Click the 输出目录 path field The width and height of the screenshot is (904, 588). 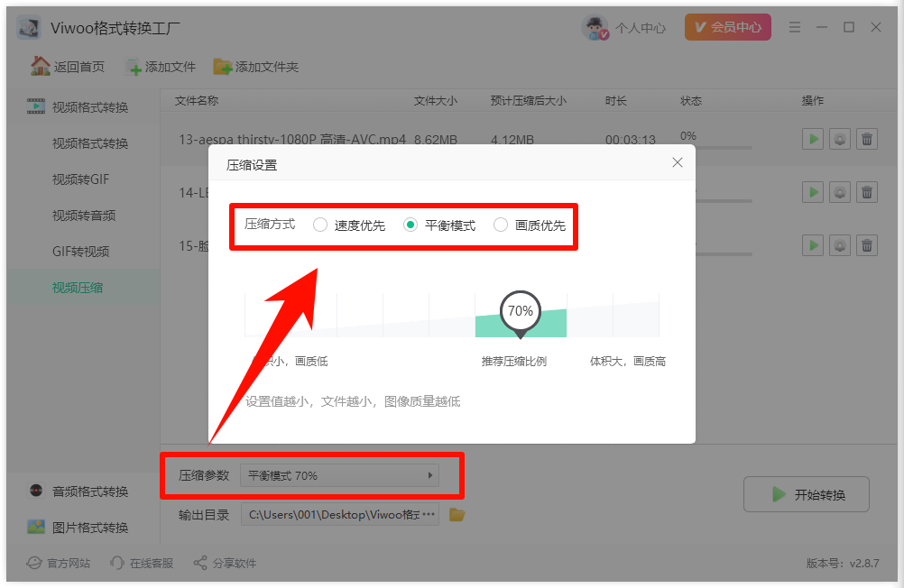click(x=339, y=514)
